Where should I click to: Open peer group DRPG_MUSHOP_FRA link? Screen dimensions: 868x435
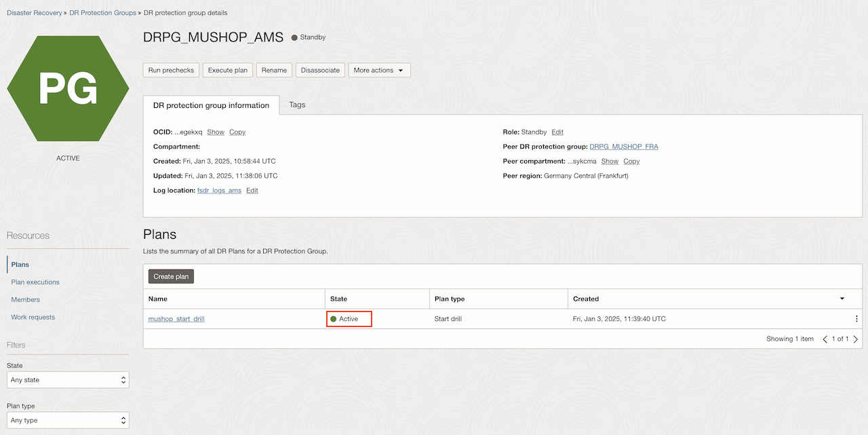point(624,147)
